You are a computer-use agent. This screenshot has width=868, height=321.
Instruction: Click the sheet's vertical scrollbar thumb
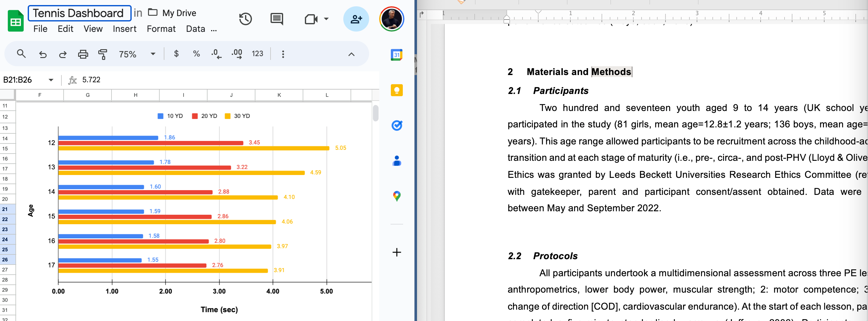pyautogui.click(x=375, y=113)
